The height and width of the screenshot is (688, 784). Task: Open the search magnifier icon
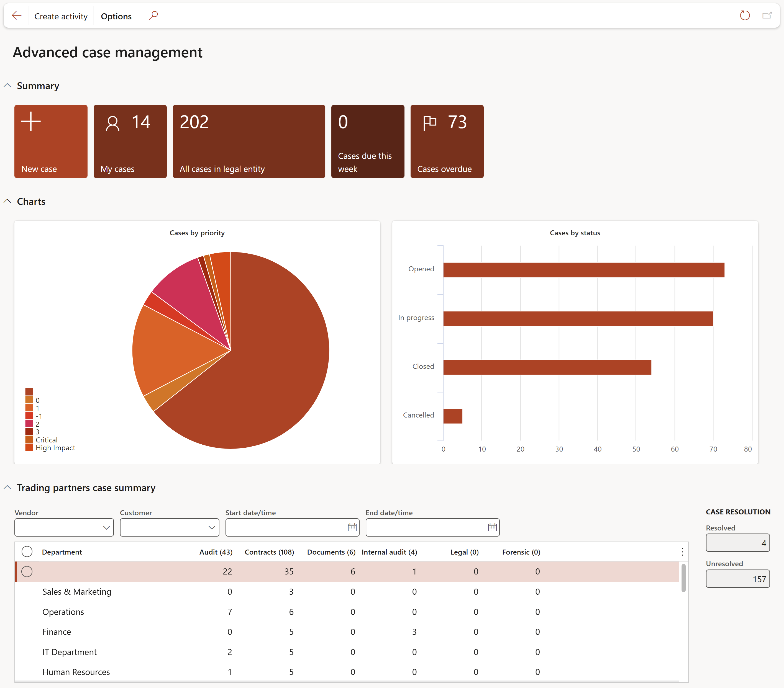[x=153, y=16]
